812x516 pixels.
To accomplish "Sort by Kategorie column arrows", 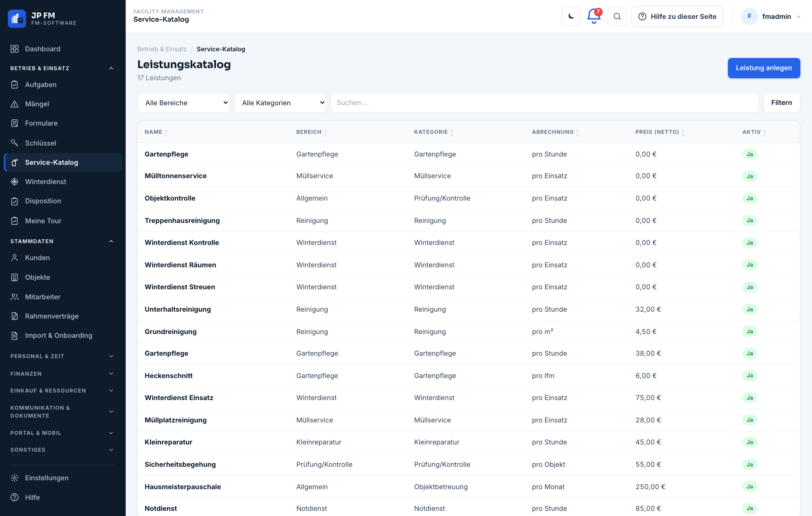I will 452,132.
